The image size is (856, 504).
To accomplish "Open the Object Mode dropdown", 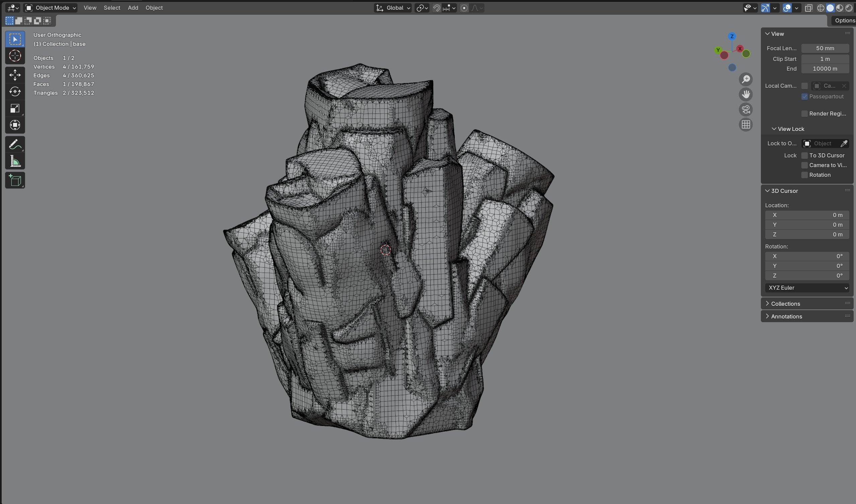I will pos(51,8).
